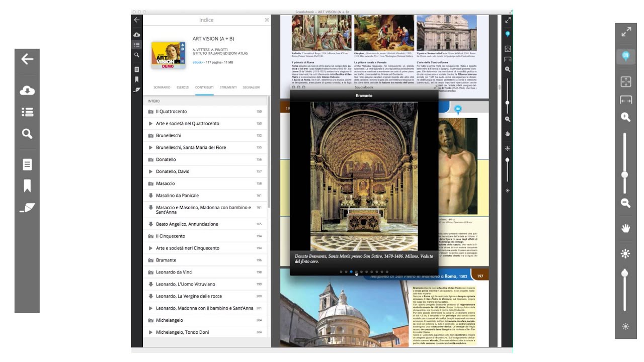
Task: Click zoom slider handle in app window's right toolbar
Action: pyautogui.click(x=508, y=103)
